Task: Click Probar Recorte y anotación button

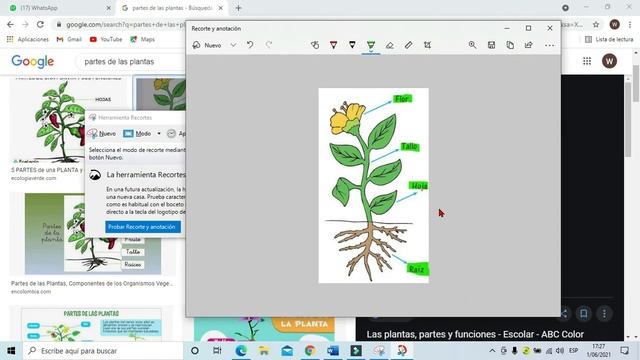Action: (x=143, y=227)
